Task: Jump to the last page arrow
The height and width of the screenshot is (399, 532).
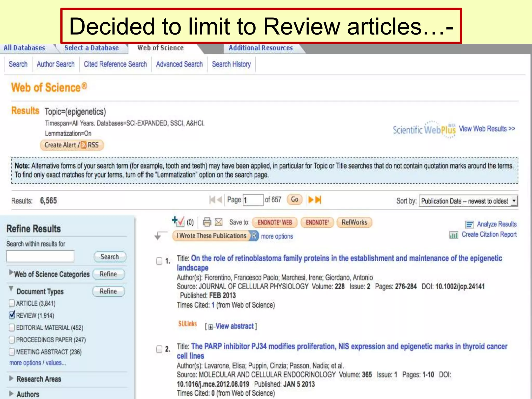Action: (318, 200)
